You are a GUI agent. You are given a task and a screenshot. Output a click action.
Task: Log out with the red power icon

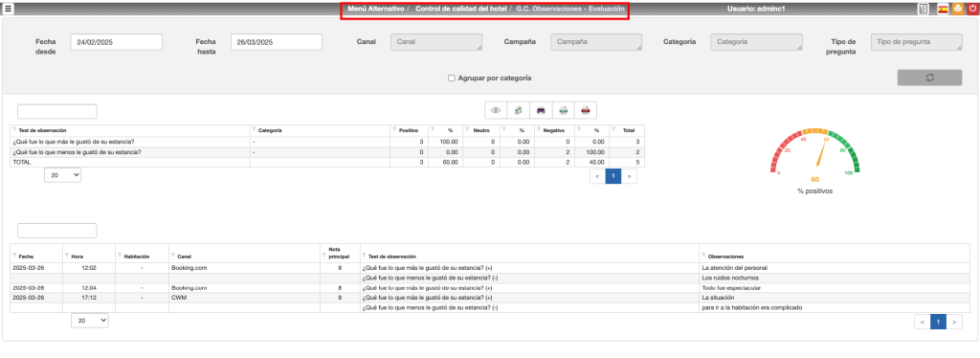972,9
